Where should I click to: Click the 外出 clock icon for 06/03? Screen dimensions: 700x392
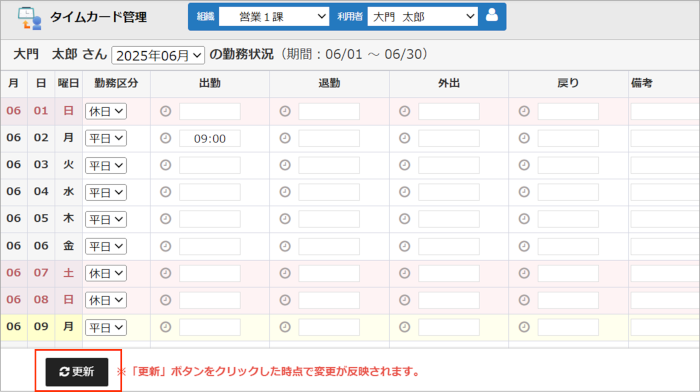click(404, 165)
